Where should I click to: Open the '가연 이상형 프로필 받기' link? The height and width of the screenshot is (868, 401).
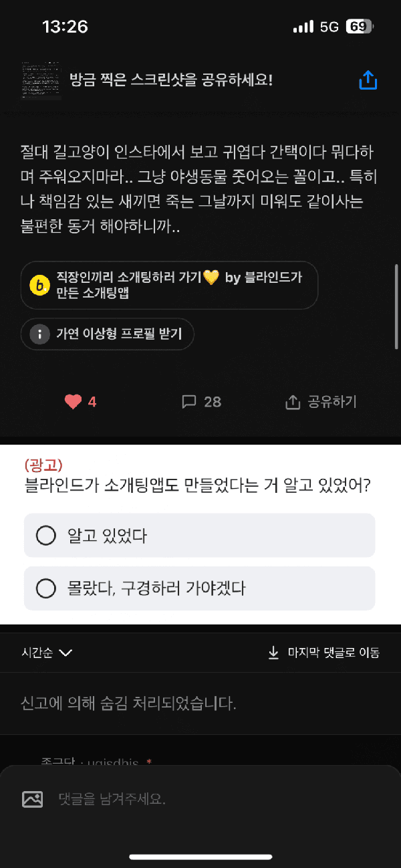coord(119,334)
